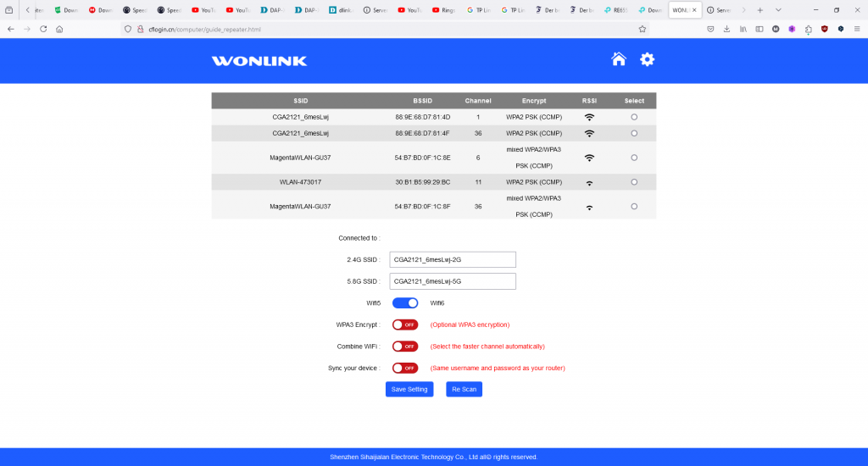Click the BSSID column header

point(422,101)
